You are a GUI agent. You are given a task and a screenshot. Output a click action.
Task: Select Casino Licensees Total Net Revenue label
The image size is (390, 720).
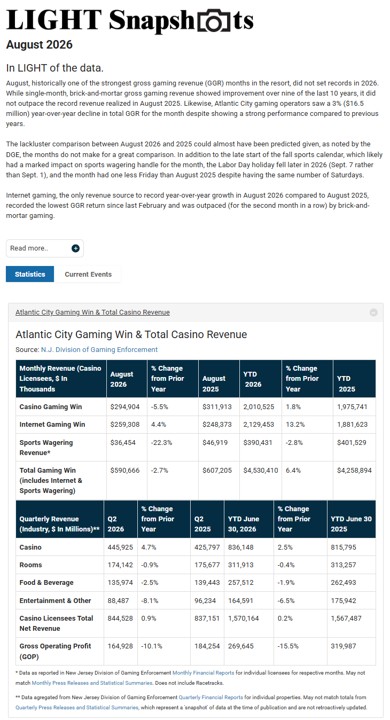tap(56, 623)
